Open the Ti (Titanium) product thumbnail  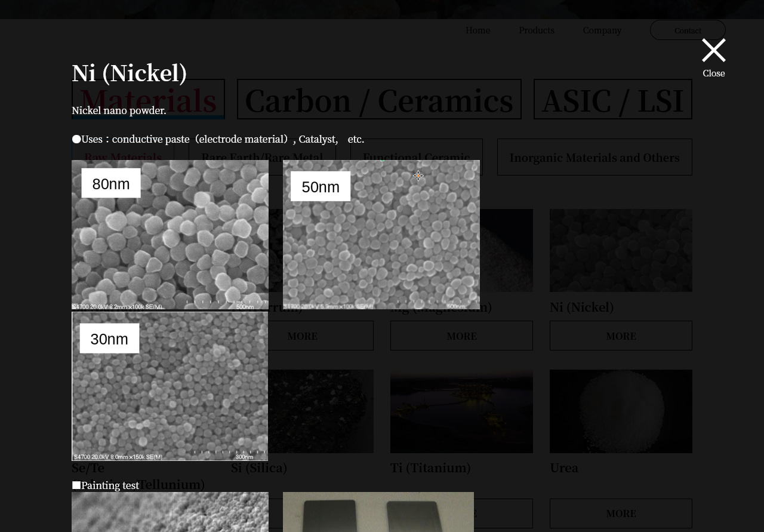pos(461,411)
